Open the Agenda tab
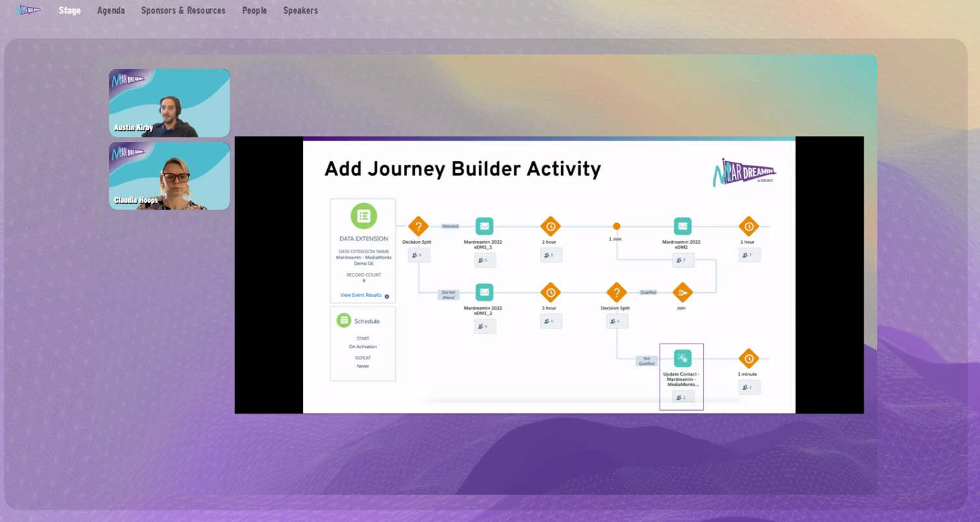980x522 pixels. click(x=111, y=10)
